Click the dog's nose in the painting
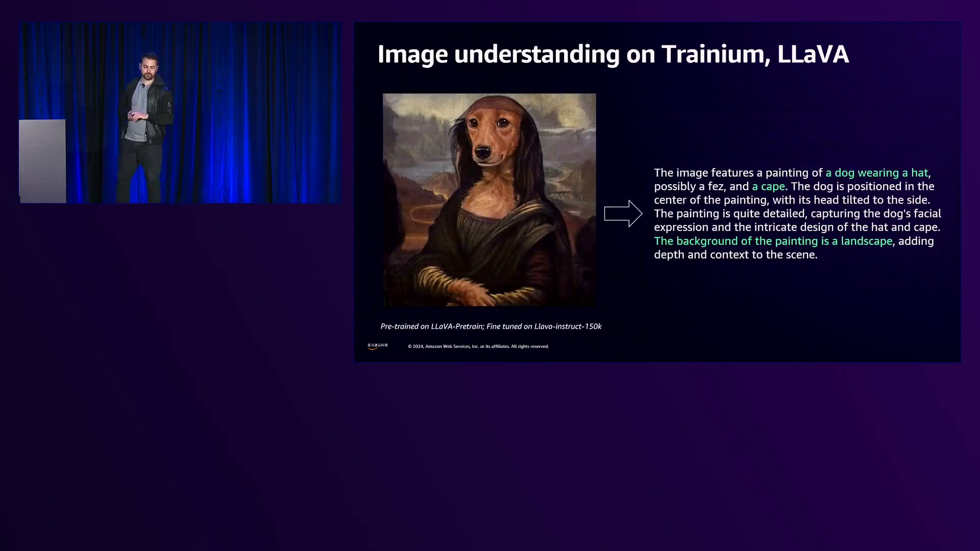The width and height of the screenshot is (980, 551). tap(482, 152)
